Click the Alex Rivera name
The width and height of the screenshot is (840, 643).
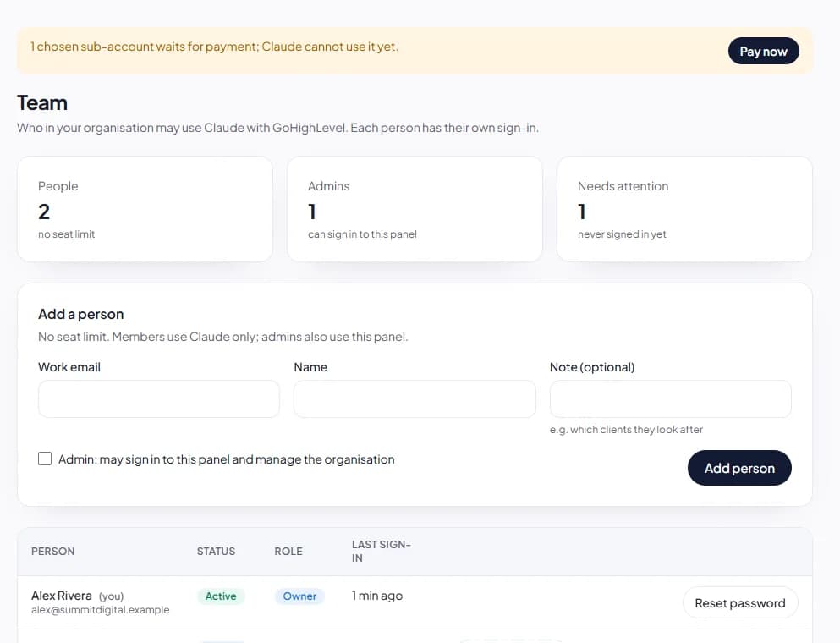(x=62, y=596)
